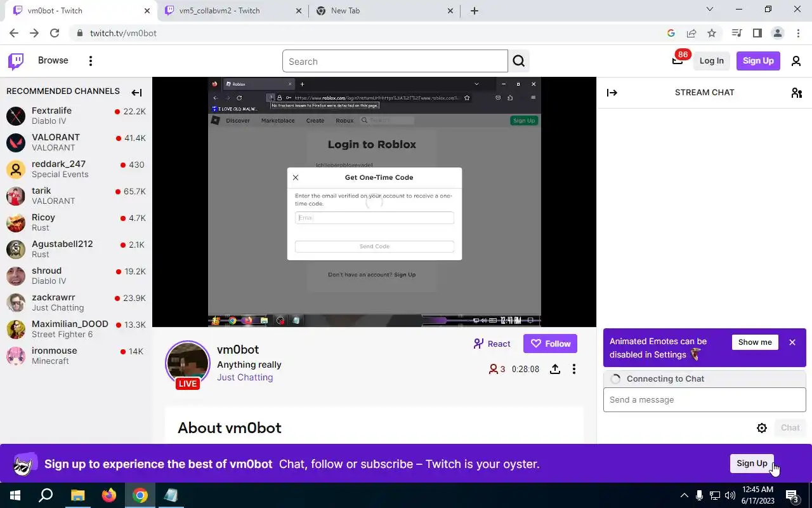Open the notifications inbox with 86 badge
Viewport: 812px width, 508px height.
[678, 61]
